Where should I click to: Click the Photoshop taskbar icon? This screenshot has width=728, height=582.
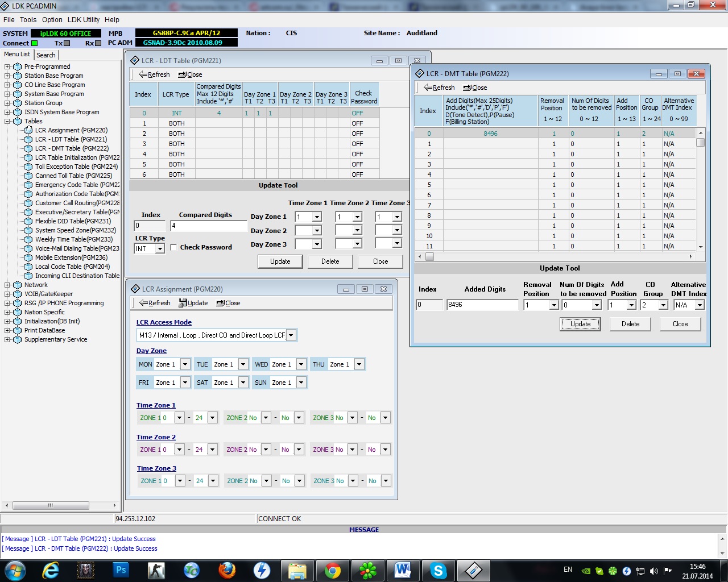pyautogui.click(x=121, y=570)
